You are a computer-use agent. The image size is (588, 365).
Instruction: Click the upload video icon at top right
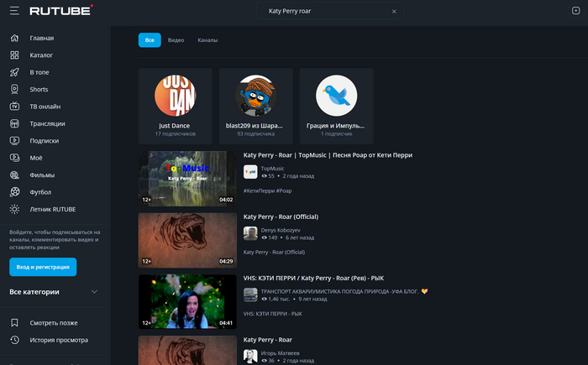(x=576, y=11)
